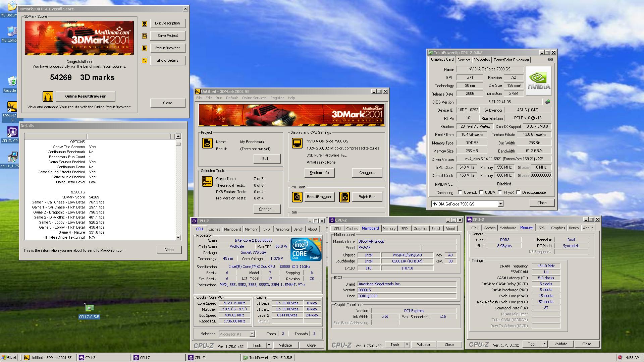Viewport: 644px width, 362px height.
Task: Select the 3DMark2001 SE desktop shortcut
Action: 12,112
